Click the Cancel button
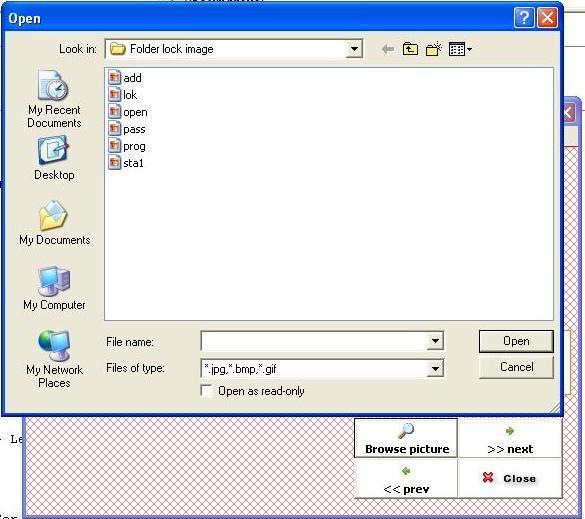This screenshot has height=519, width=585. pyautogui.click(x=516, y=367)
